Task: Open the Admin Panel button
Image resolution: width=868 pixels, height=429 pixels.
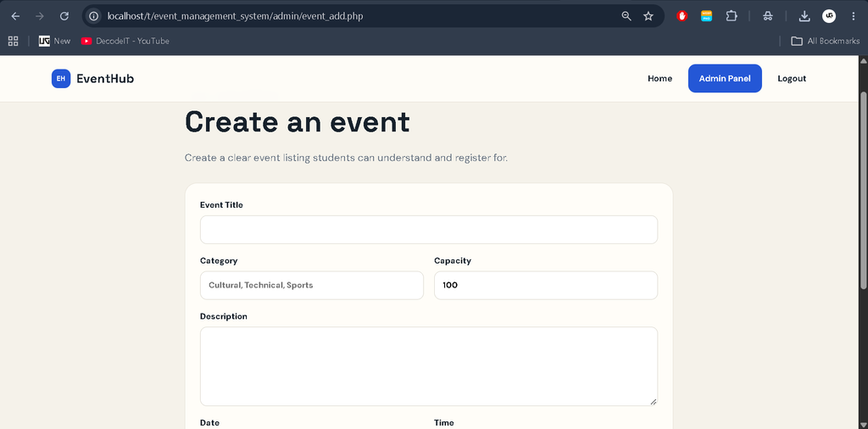Action: pyautogui.click(x=725, y=79)
